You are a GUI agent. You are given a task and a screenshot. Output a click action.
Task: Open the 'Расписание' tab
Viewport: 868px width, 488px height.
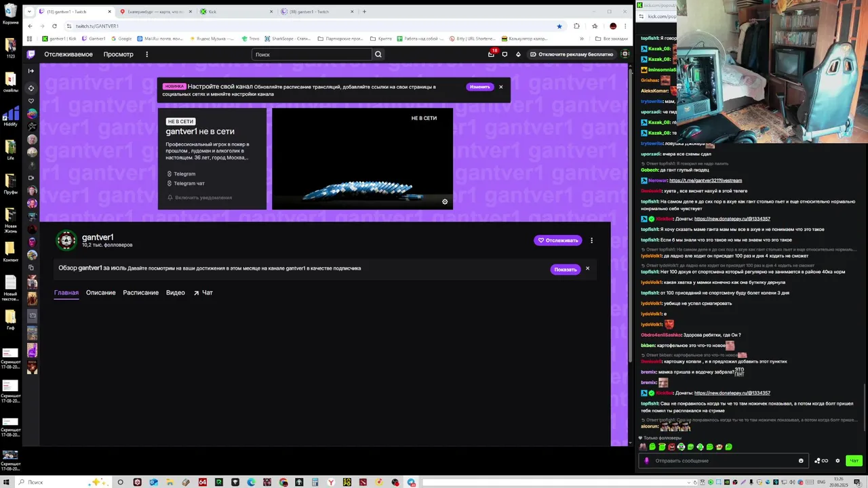click(140, 293)
